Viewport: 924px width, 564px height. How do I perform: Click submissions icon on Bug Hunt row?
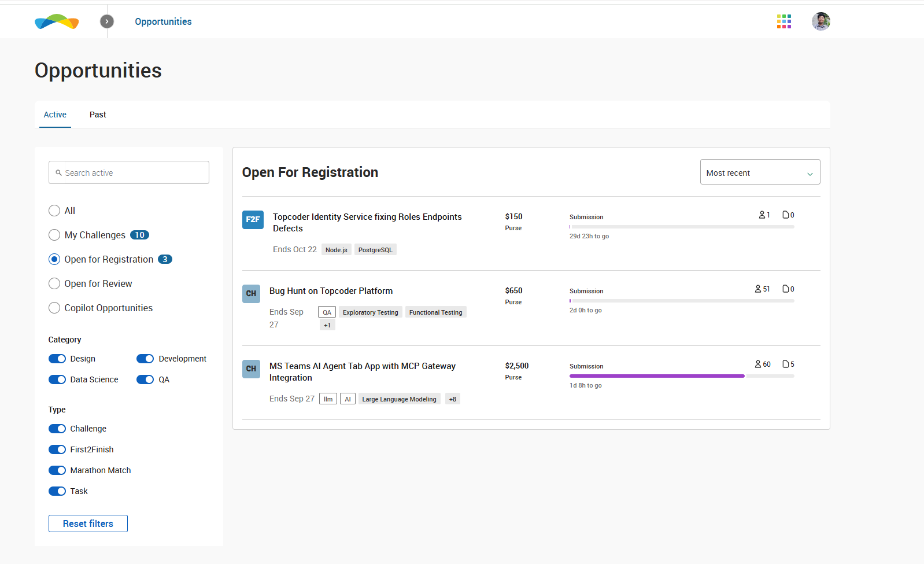786,289
